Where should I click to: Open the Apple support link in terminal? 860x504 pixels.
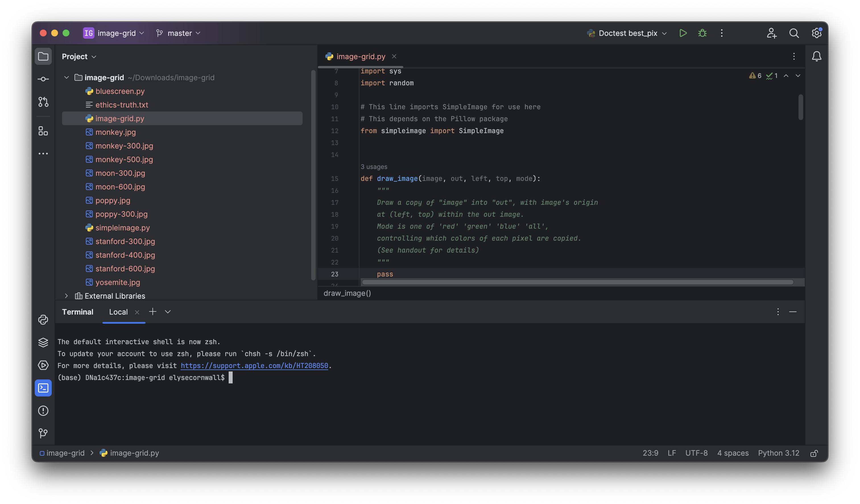[254, 365]
